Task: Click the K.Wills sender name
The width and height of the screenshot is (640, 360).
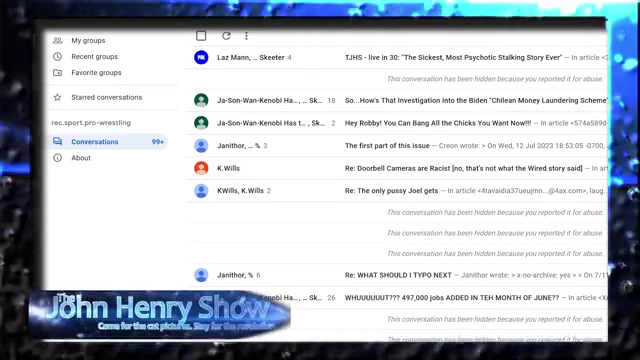Action: (228, 168)
